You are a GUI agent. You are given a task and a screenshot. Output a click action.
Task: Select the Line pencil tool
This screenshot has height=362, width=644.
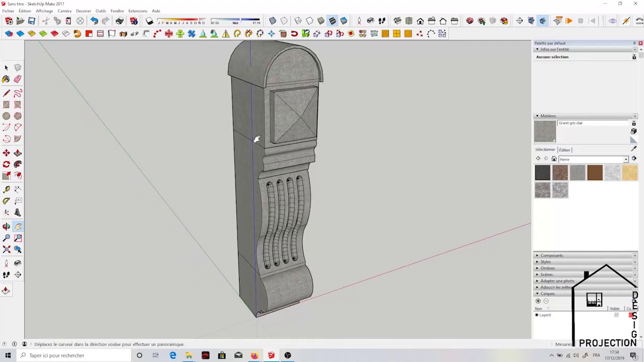[x=6, y=93]
